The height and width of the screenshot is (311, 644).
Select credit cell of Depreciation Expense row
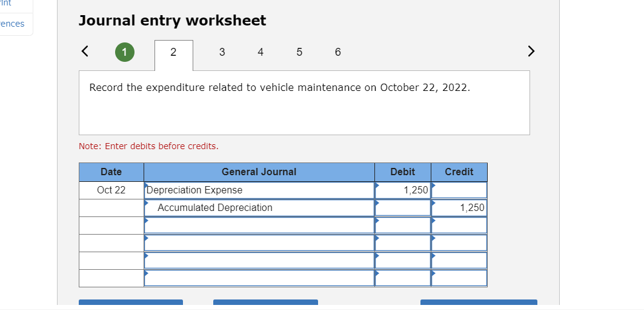pyautogui.click(x=459, y=190)
